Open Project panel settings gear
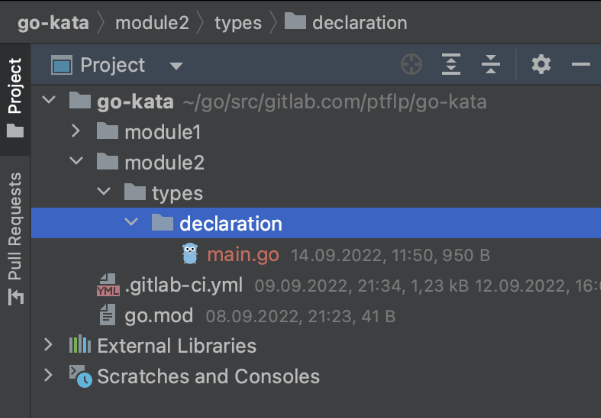The image size is (601, 418). coord(541,65)
